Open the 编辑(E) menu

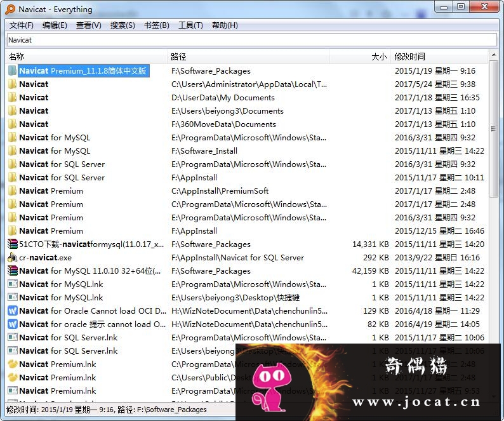pyautogui.click(x=55, y=25)
